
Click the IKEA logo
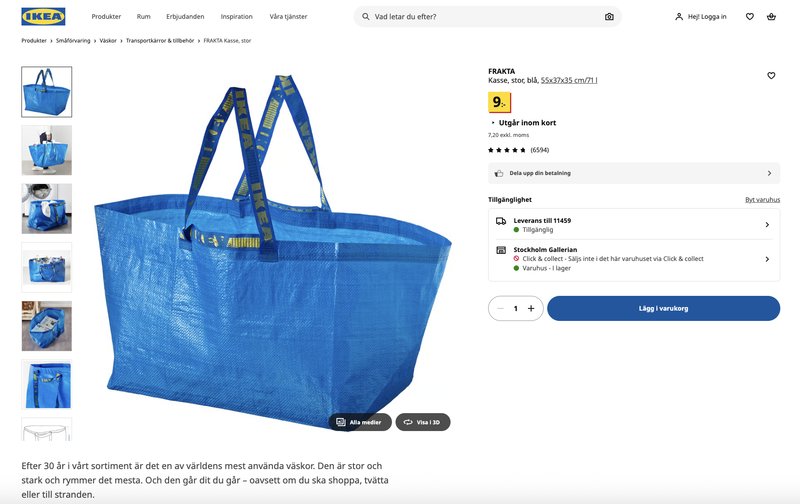43,16
